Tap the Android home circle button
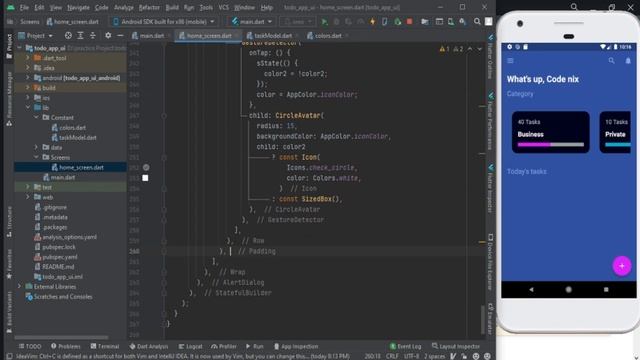Image resolution: width=640 pixels, height=360 pixels. click(569, 289)
